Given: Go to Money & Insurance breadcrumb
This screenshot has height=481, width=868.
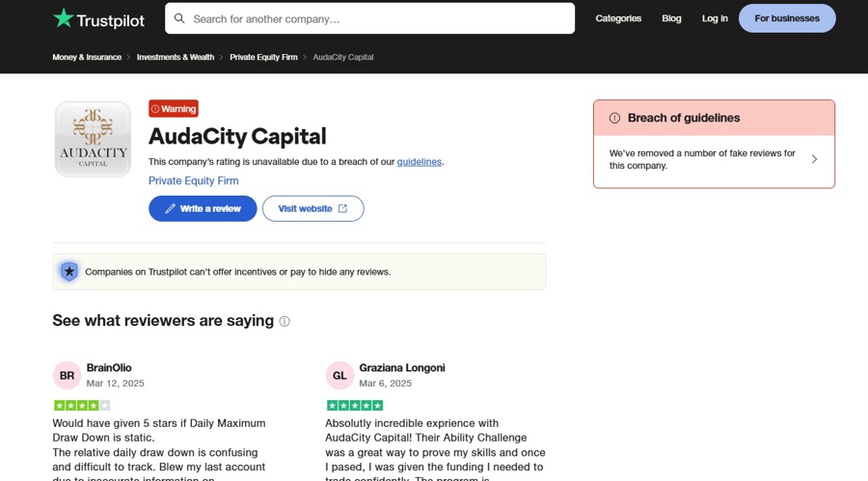Looking at the screenshot, I should click(x=87, y=57).
